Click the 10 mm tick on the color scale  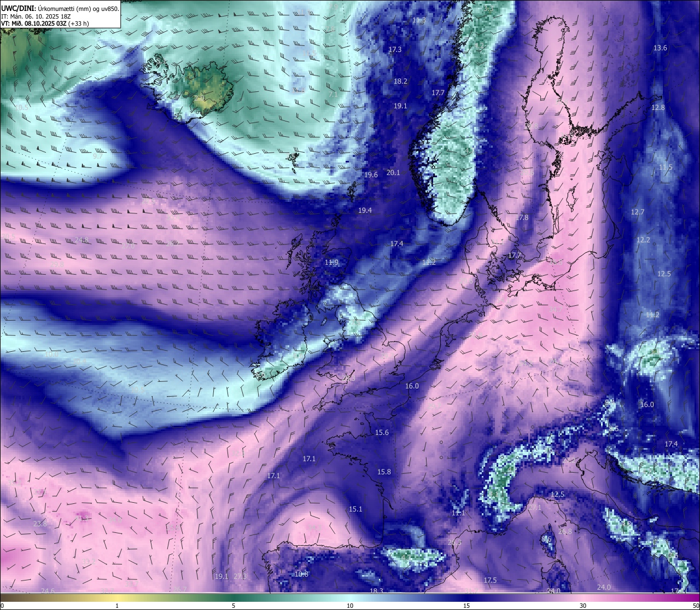point(350,606)
